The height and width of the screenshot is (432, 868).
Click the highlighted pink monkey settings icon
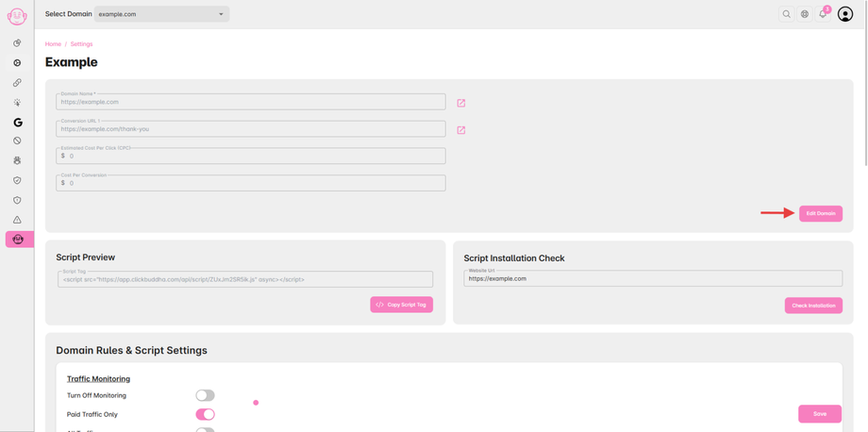pyautogui.click(x=20, y=240)
